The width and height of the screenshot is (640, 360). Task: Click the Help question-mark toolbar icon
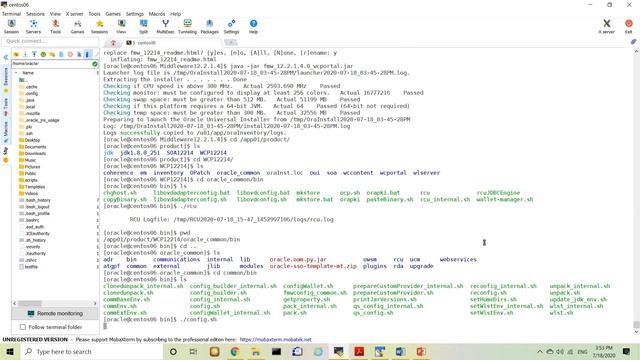(253, 27)
